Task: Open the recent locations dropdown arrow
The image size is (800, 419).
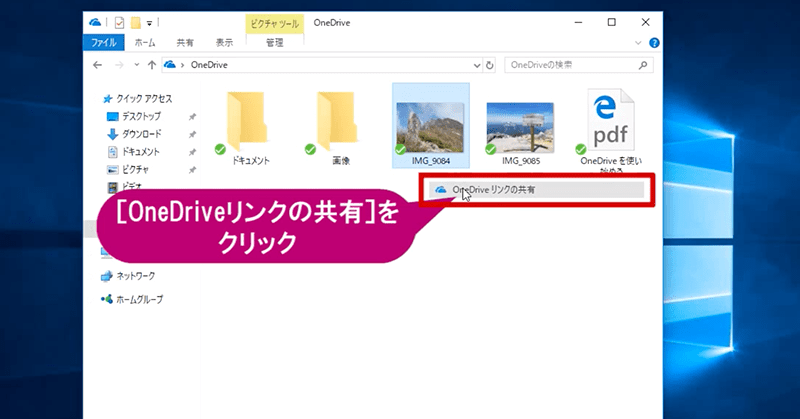Action: tap(136, 65)
